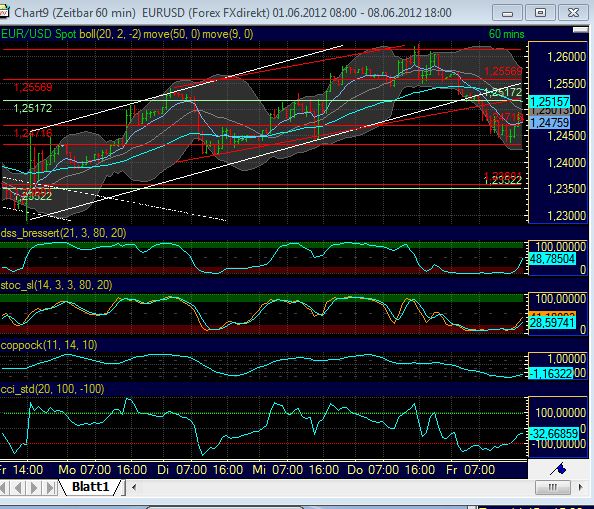
Task: Click time axis label Fr 14:00
Action: (x=21, y=470)
